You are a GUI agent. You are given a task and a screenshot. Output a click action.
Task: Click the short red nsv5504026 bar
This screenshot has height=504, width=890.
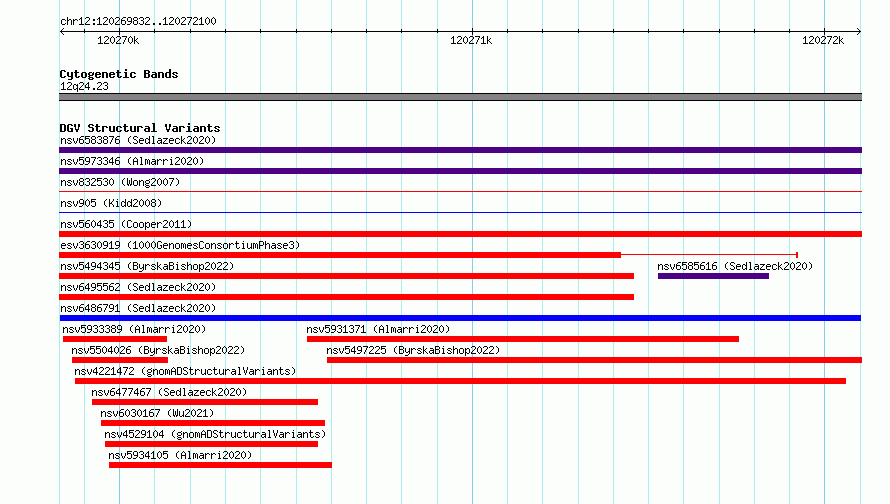120,360
